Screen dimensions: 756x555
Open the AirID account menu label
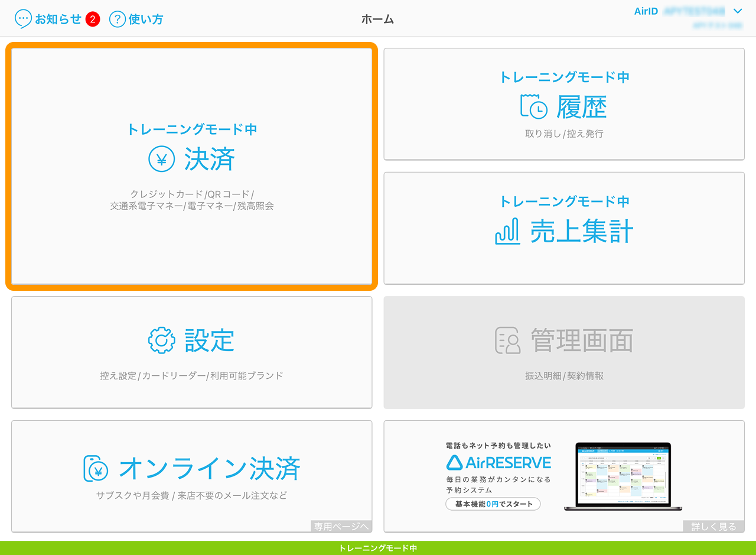pyautogui.click(x=646, y=11)
